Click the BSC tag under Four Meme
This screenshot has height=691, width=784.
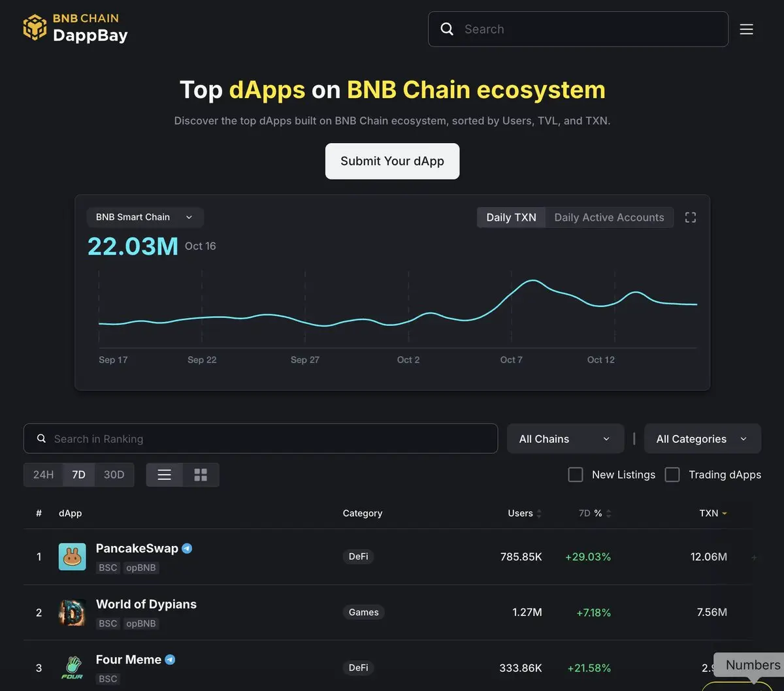pyautogui.click(x=108, y=679)
